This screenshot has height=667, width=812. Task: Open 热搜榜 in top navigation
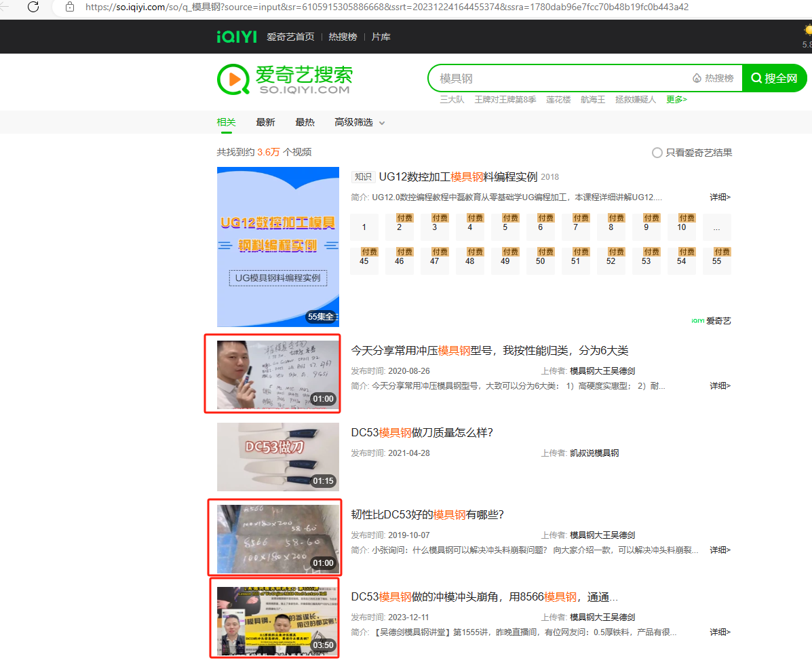pyautogui.click(x=343, y=37)
